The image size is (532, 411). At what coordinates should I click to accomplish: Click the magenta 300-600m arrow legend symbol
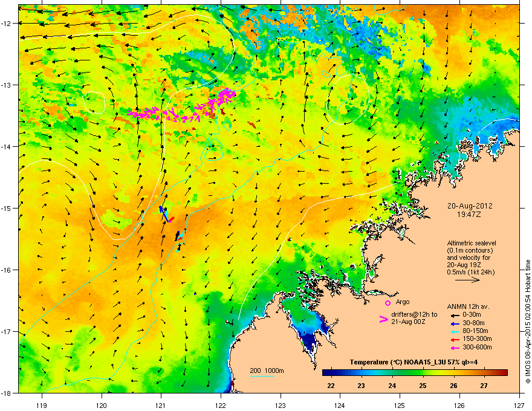pyautogui.click(x=455, y=348)
